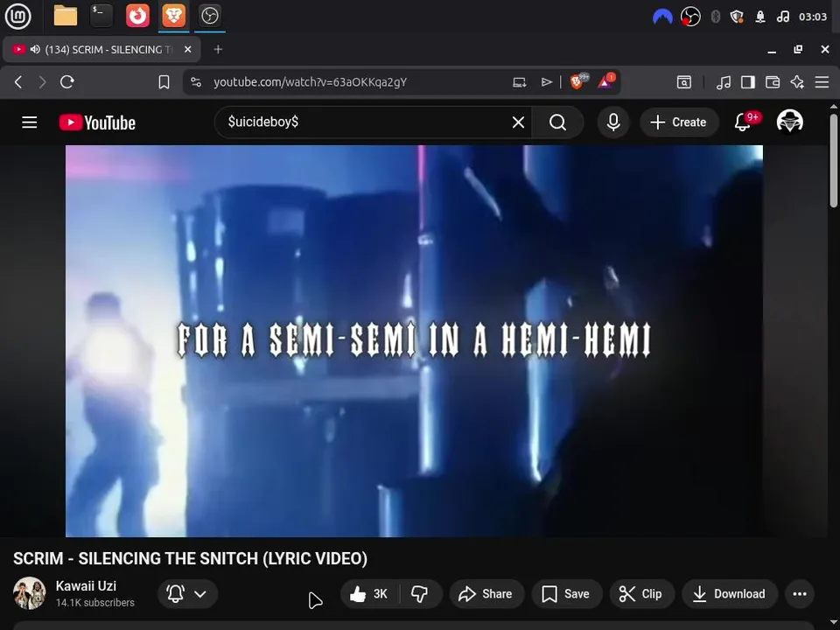
Task: Clip the video with the scissors button
Action: (x=641, y=593)
